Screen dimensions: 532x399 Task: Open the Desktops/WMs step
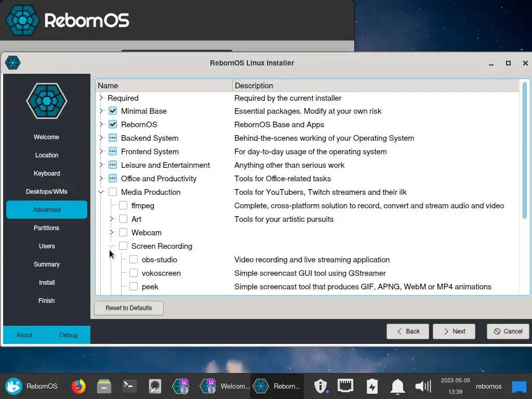[x=46, y=192]
